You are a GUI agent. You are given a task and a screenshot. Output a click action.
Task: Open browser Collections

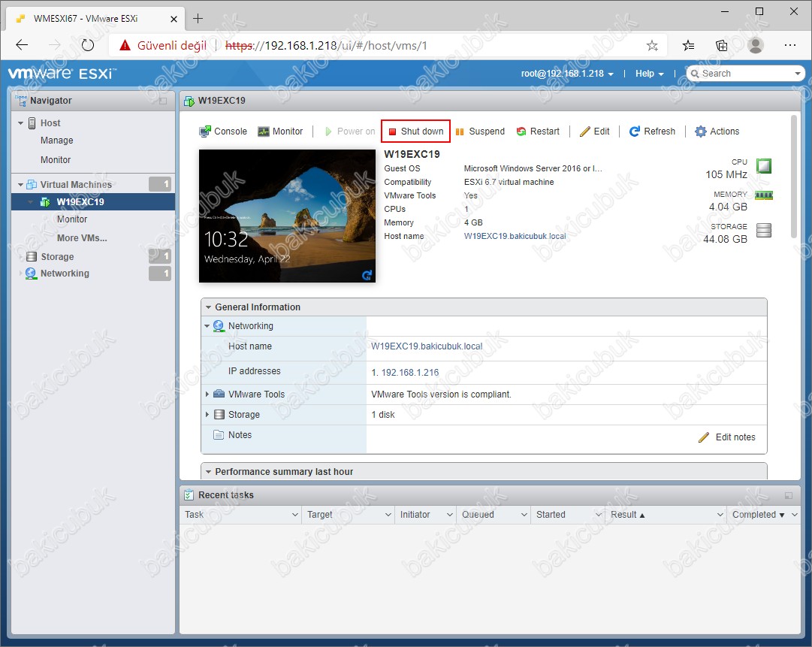click(721, 46)
